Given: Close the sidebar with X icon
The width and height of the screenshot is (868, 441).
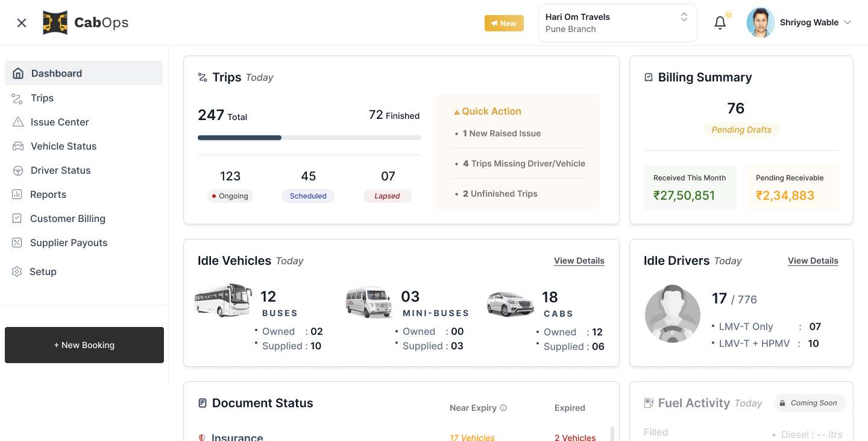Looking at the screenshot, I should [x=22, y=23].
